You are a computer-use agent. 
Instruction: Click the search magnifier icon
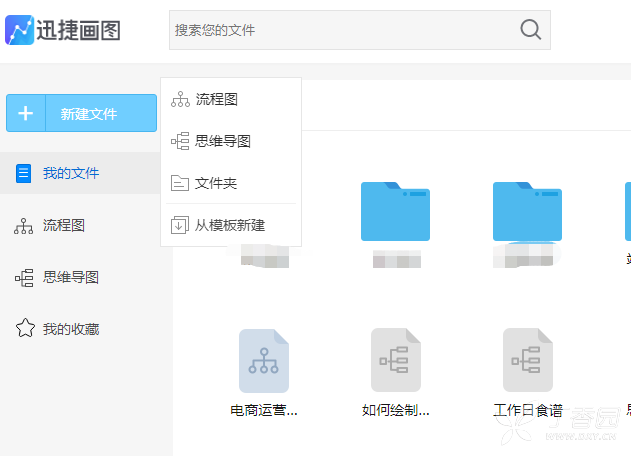click(530, 30)
